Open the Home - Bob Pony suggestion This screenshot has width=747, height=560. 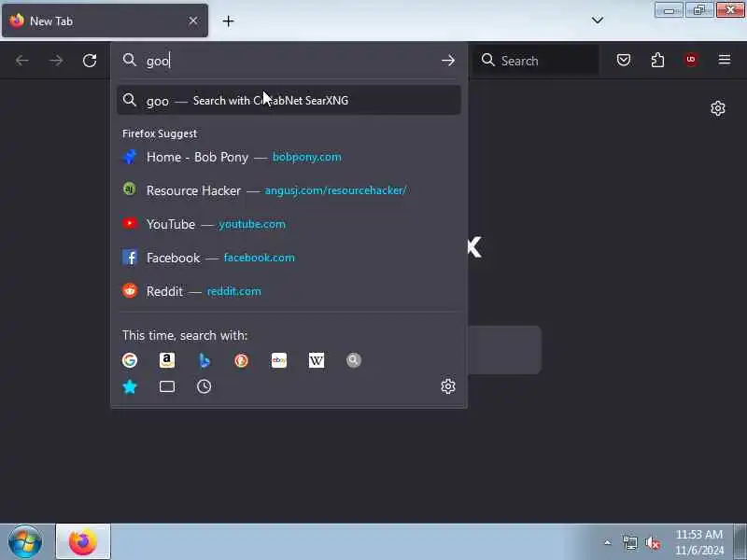(289, 157)
